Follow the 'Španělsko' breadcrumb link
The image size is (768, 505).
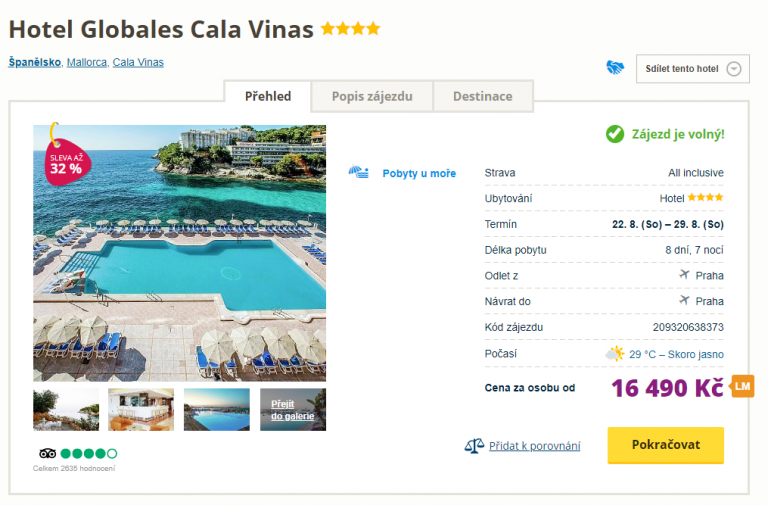(x=35, y=62)
